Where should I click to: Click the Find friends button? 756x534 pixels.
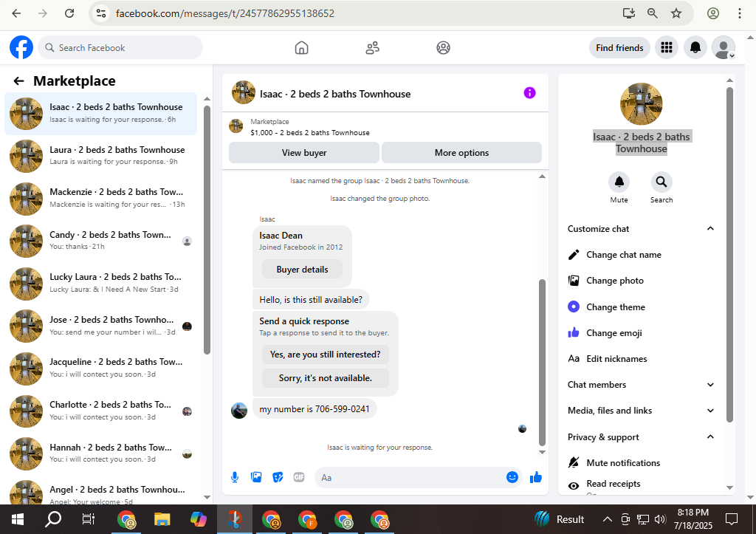coord(619,48)
